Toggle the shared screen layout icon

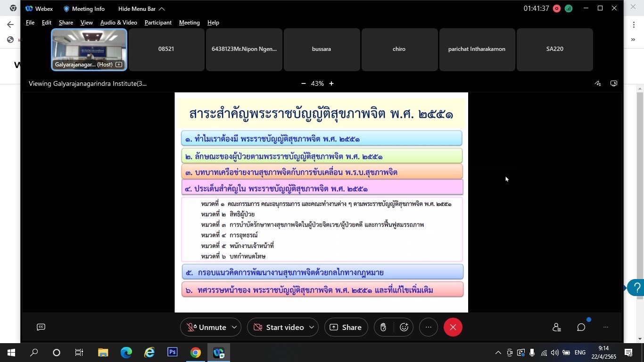pyautogui.click(x=614, y=83)
